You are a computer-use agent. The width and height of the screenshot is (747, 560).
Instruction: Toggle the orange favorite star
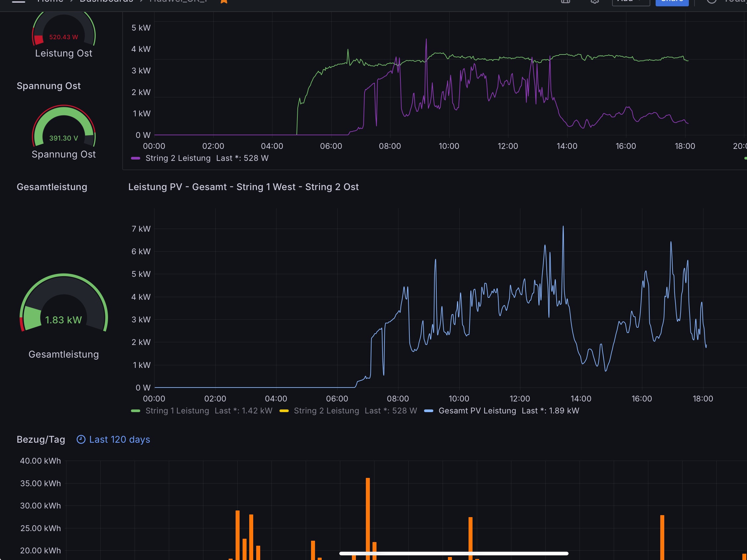224,1
